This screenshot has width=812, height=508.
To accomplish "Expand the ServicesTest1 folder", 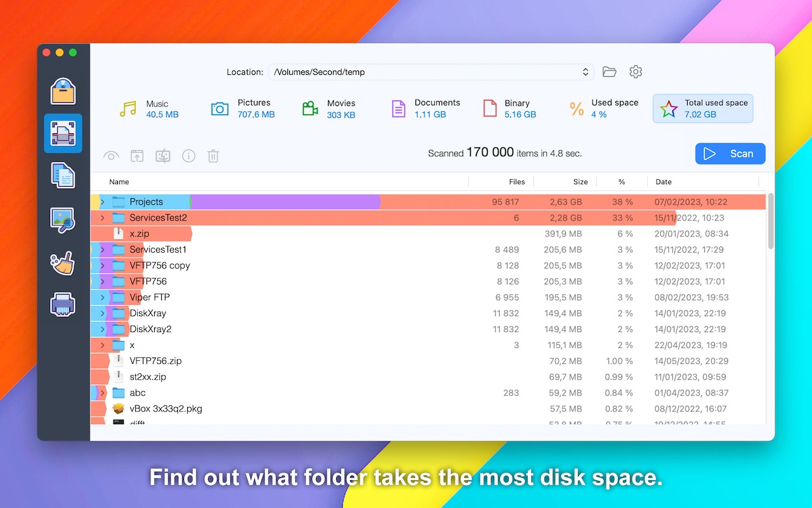I will pyautogui.click(x=102, y=250).
